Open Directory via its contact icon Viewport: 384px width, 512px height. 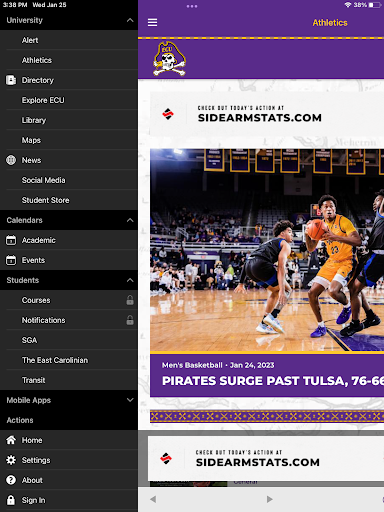[x=11, y=80]
